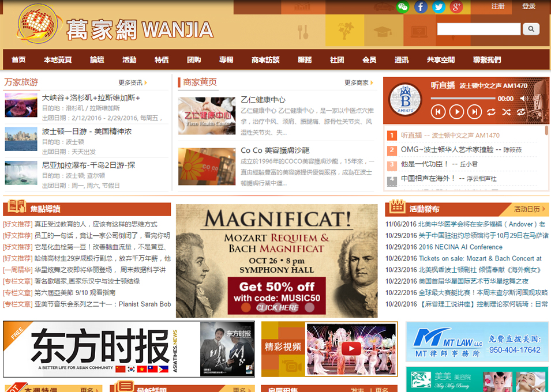Viewport: 551px width, 392px height.
Task: Open 会员 menu item
Action: pos(369,60)
